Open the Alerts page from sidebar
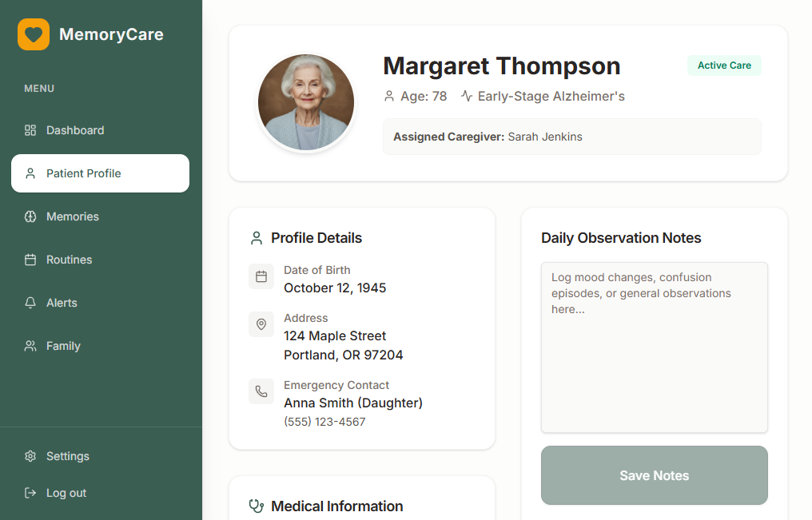812x520 pixels. click(62, 303)
